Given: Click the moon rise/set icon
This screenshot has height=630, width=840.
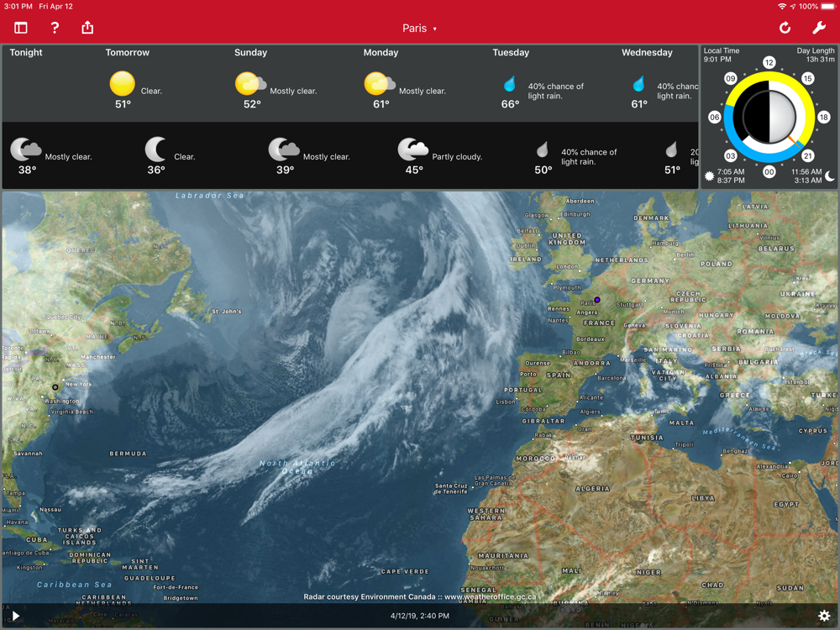Looking at the screenshot, I should [830, 176].
